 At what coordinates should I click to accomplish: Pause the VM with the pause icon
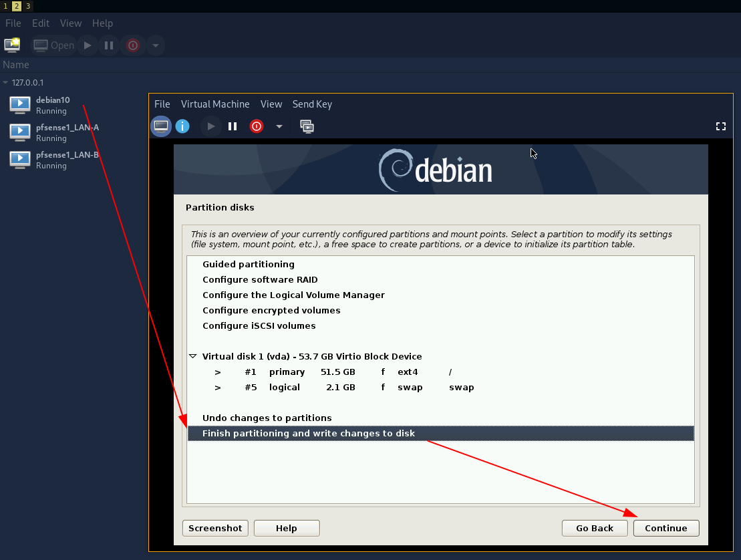233,126
